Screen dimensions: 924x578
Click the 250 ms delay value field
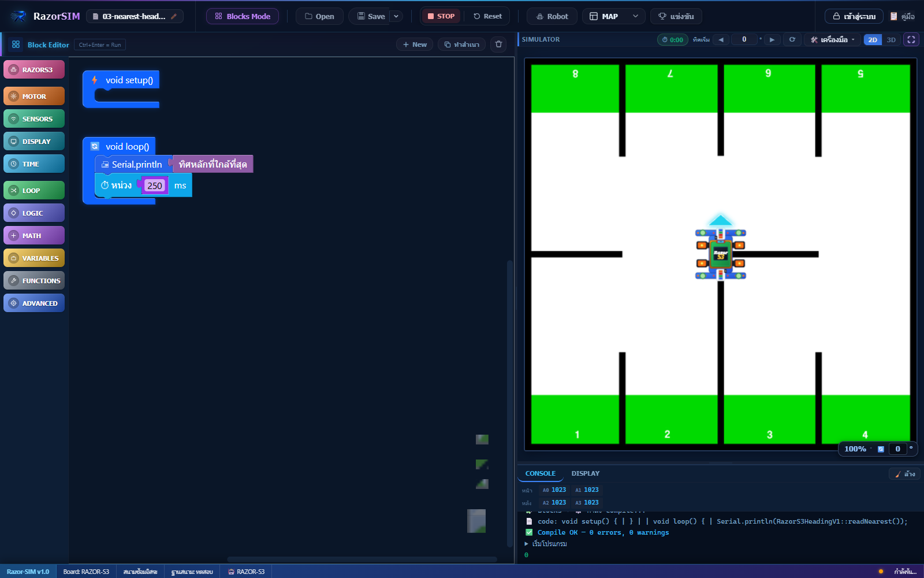pyautogui.click(x=154, y=186)
